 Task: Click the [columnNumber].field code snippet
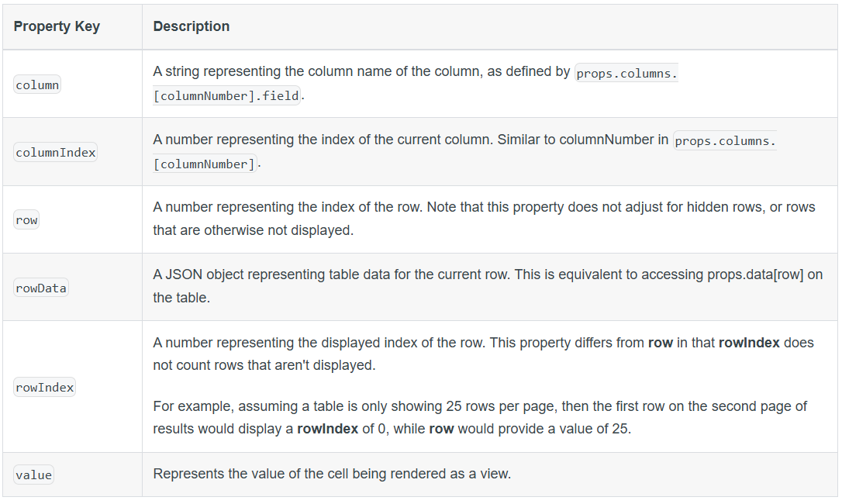226,95
